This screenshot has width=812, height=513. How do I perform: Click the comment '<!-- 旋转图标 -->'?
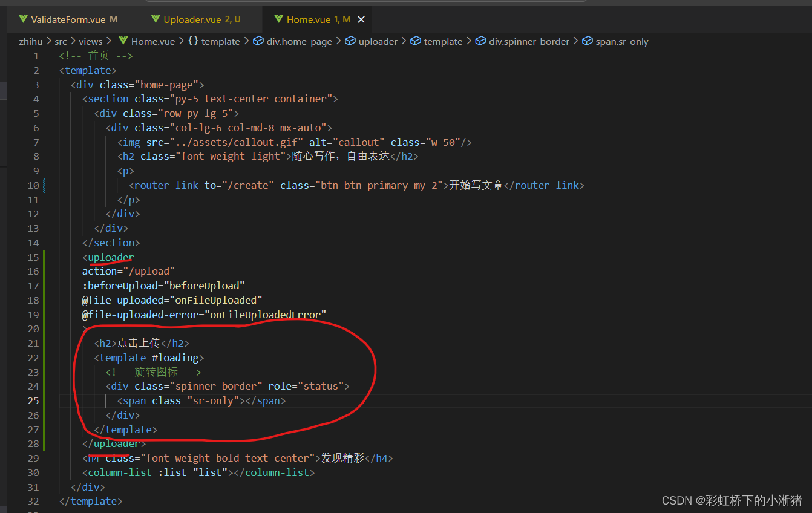(153, 371)
